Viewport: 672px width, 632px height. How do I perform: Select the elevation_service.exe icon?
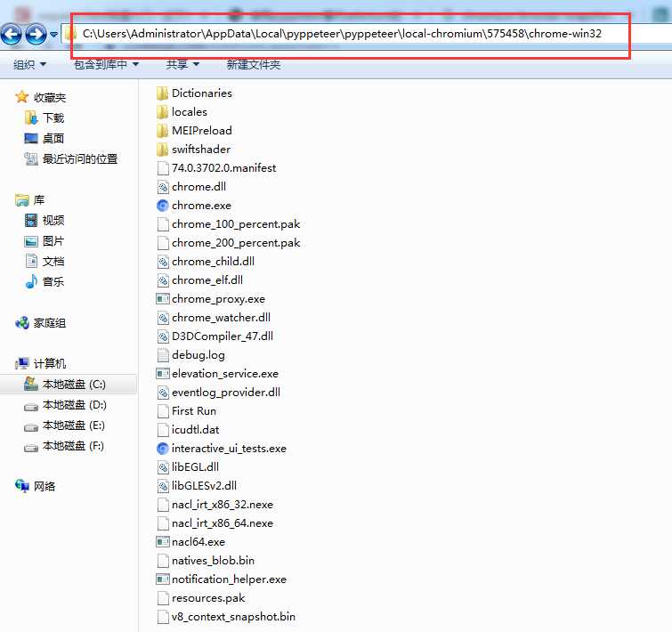click(162, 374)
